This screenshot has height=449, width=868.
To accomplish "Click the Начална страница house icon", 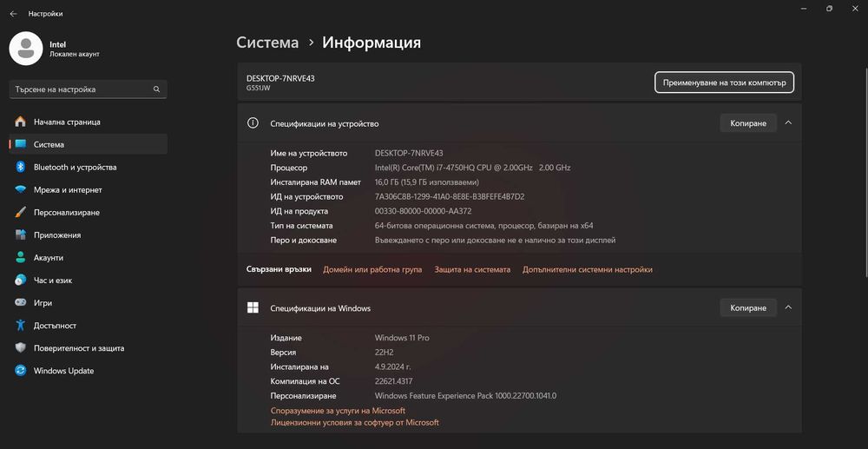I will [x=21, y=122].
